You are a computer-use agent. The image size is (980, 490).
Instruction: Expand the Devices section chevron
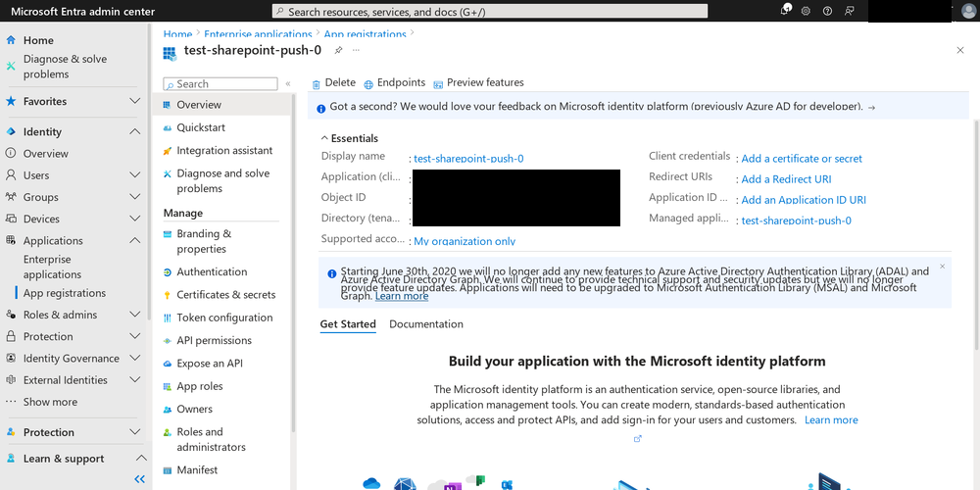[x=134, y=219]
